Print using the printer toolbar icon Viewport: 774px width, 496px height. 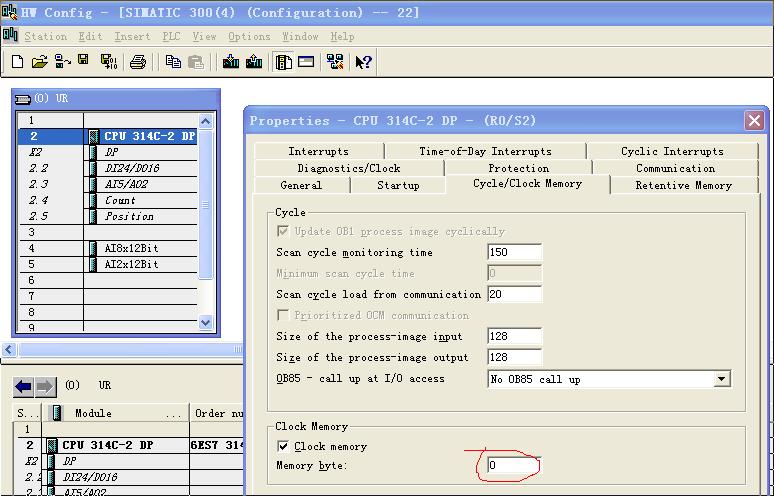(x=138, y=62)
